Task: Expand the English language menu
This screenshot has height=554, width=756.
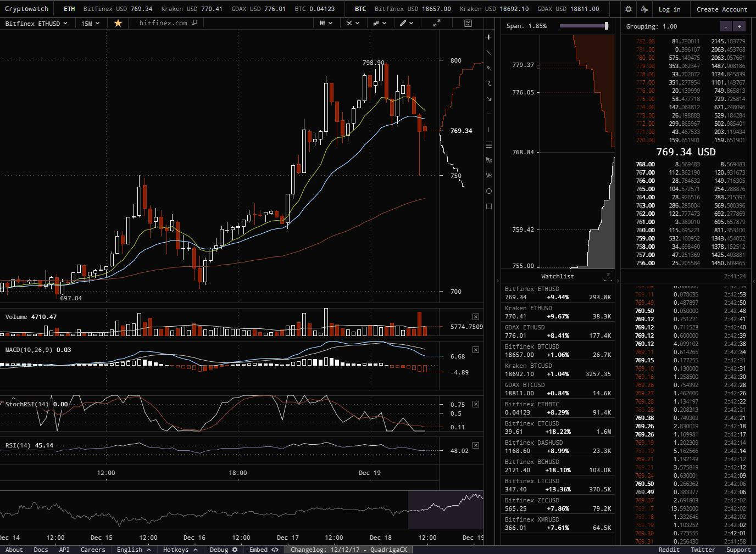Action: (134, 550)
